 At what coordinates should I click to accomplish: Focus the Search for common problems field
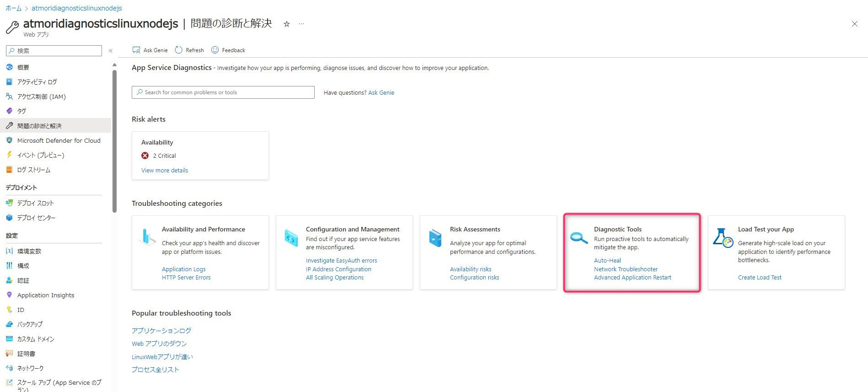pos(223,92)
